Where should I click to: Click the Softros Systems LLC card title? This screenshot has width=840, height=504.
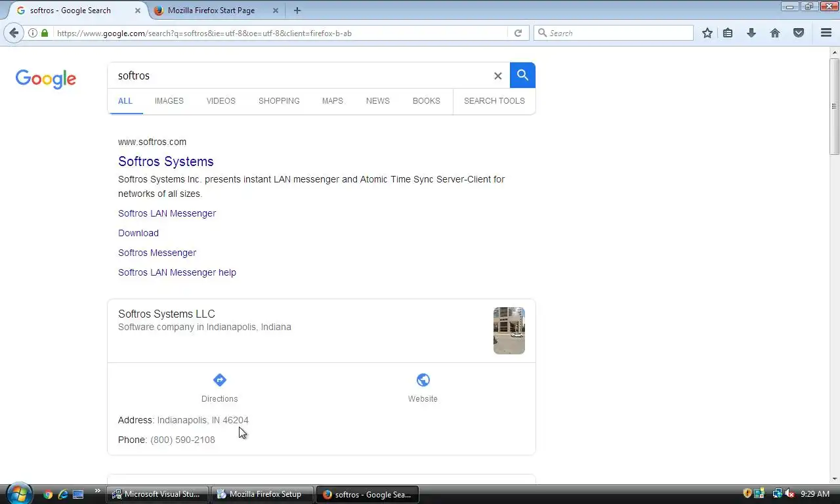(x=167, y=314)
